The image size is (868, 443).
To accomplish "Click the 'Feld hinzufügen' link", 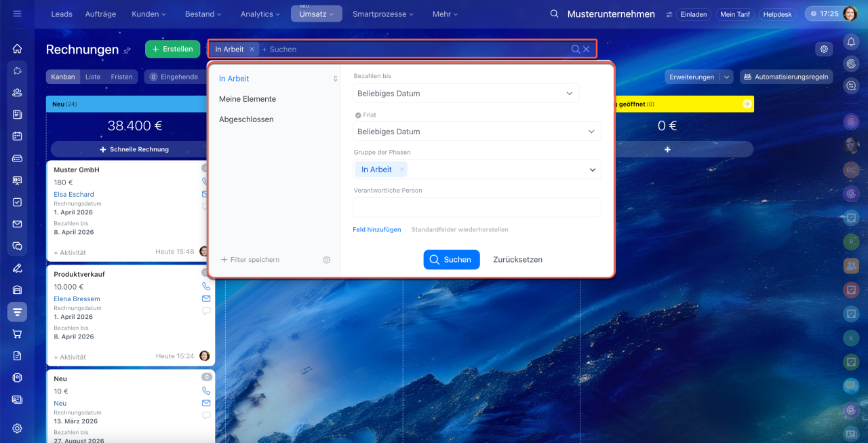I will point(377,230).
